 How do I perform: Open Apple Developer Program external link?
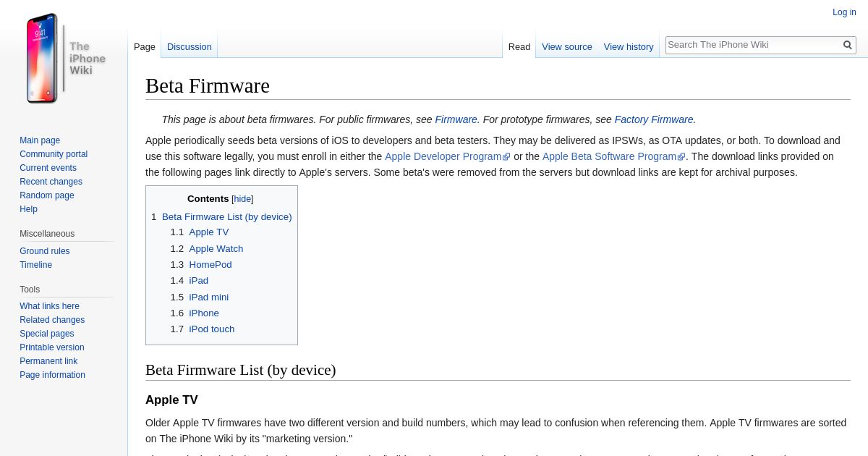tap(443, 156)
